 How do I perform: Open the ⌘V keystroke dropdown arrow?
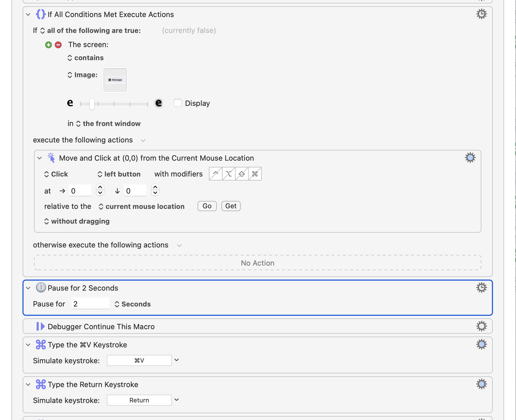tap(177, 360)
